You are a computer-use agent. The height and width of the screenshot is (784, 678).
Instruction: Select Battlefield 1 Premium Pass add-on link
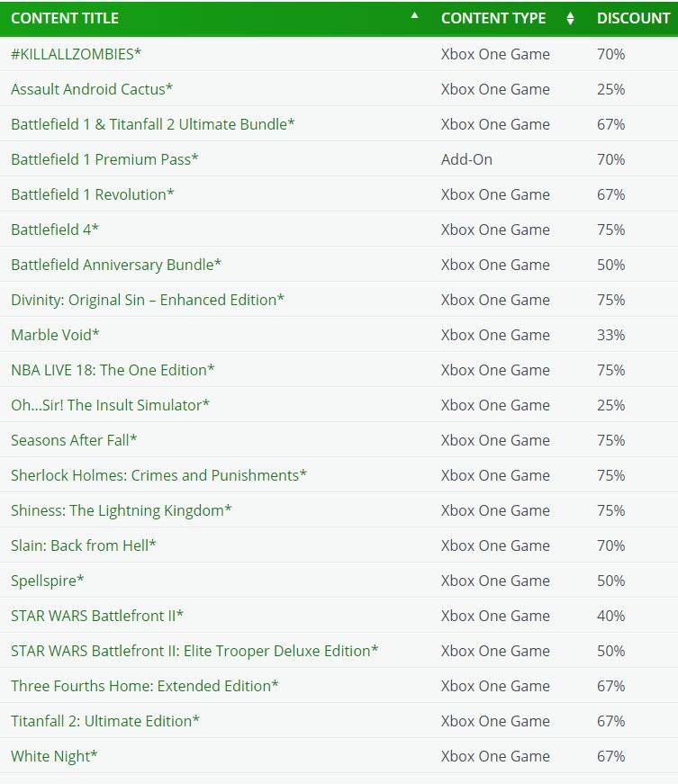point(104,159)
